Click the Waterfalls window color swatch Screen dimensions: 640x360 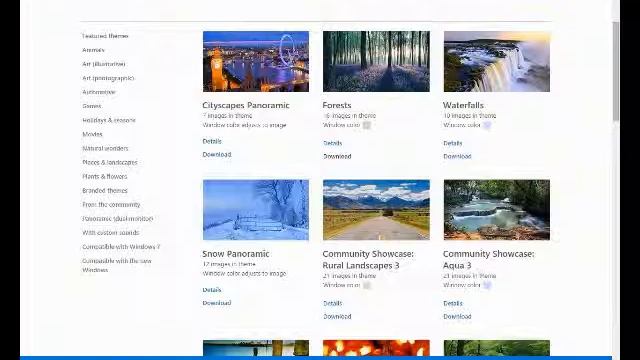(487, 125)
